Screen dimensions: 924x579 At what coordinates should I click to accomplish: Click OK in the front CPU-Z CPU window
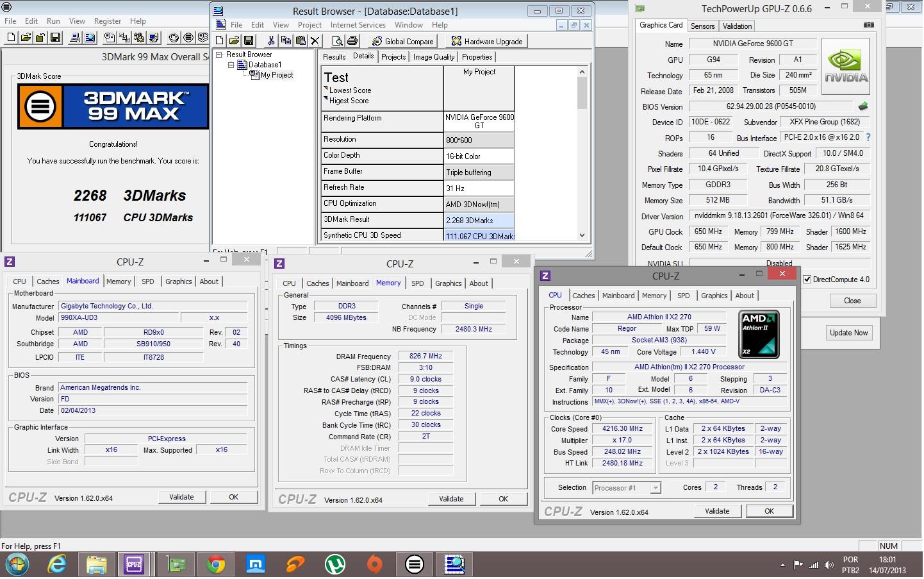(769, 511)
